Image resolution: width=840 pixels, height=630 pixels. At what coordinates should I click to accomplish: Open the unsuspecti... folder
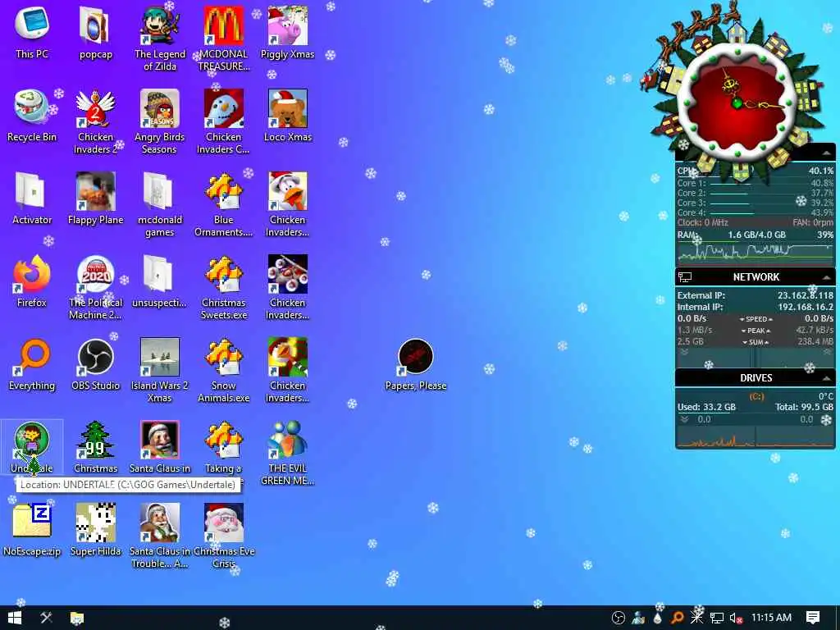click(160, 281)
